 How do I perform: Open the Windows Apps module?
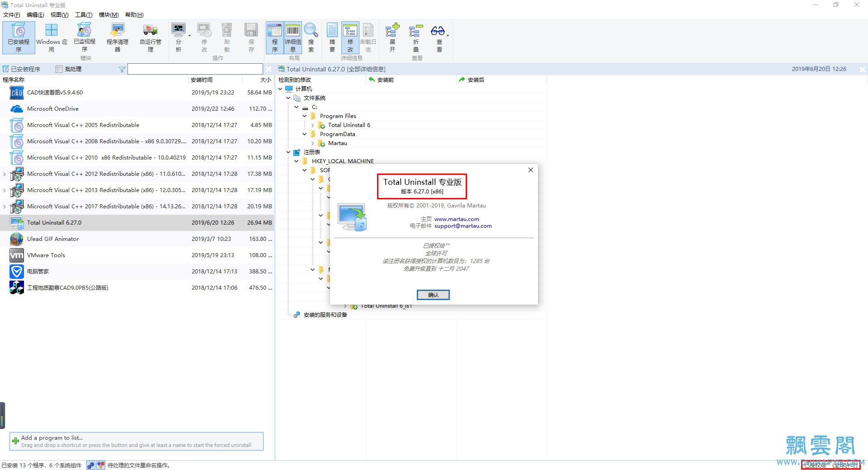52,38
